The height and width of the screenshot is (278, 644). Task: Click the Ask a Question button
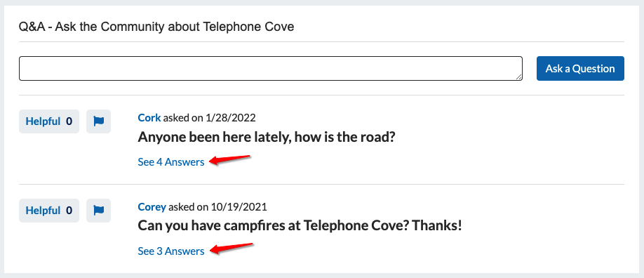(x=580, y=68)
